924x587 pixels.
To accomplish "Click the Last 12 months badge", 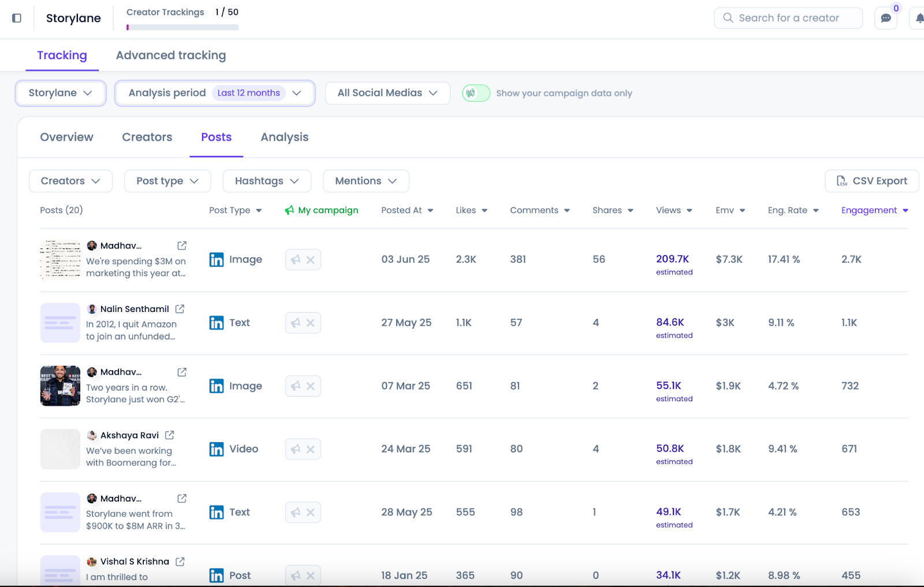I will [249, 93].
